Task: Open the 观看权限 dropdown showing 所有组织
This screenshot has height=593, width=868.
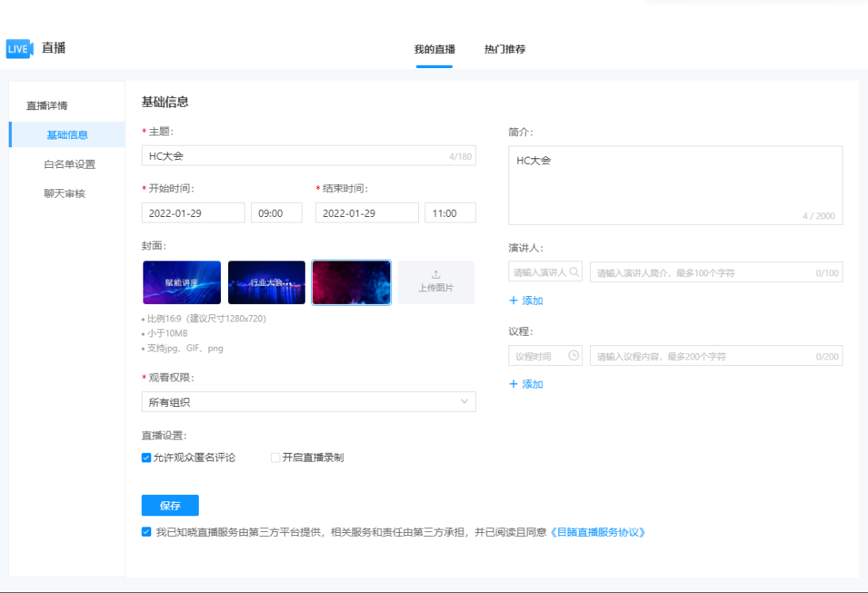Action: pos(309,401)
